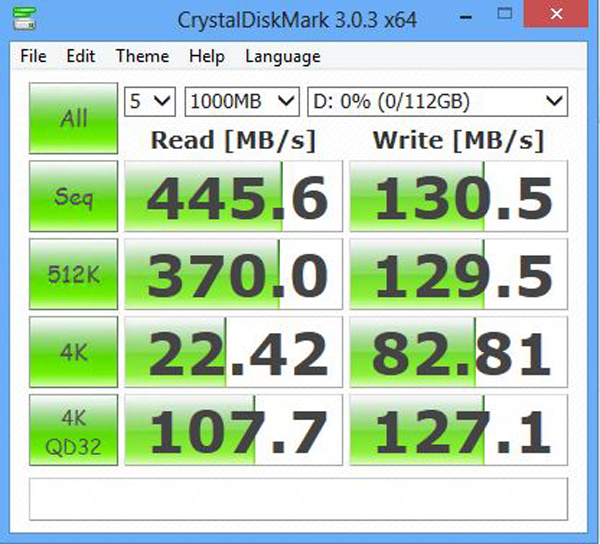Image resolution: width=600 pixels, height=544 pixels.
Task: Expand the drive dropdown showing D: 0% (0/112GB)
Action: [438, 102]
